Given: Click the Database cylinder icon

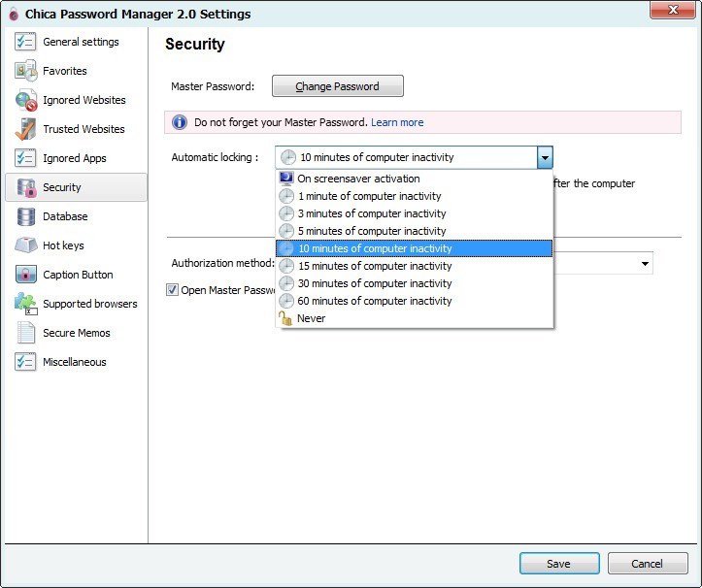Looking at the screenshot, I should [x=25, y=216].
